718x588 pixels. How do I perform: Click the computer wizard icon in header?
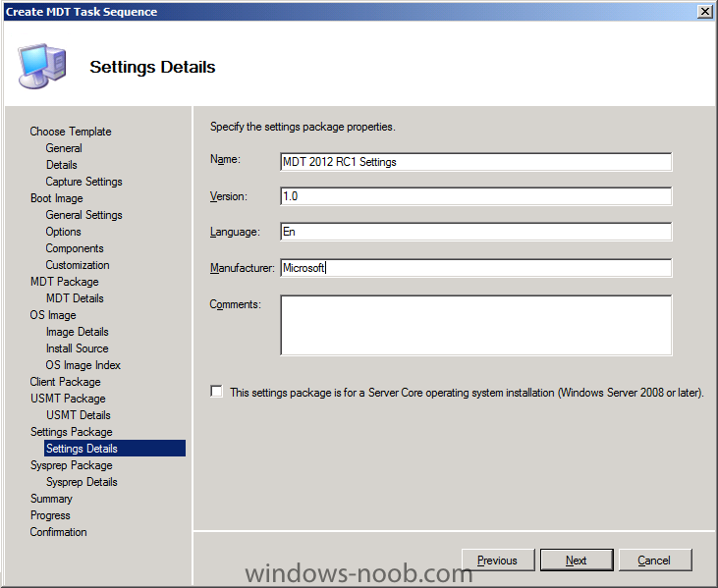[x=42, y=66]
